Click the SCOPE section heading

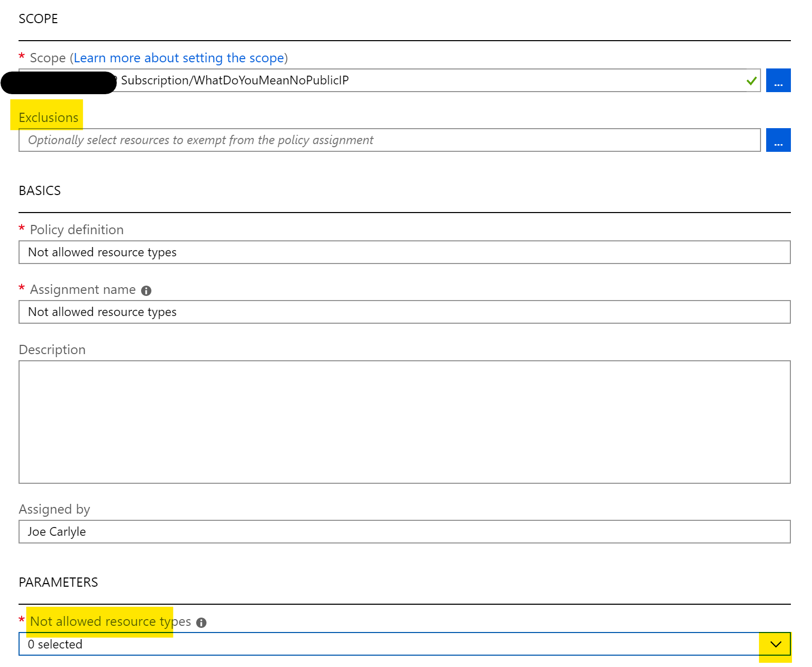pyautogui.click(x=38, y=19)
